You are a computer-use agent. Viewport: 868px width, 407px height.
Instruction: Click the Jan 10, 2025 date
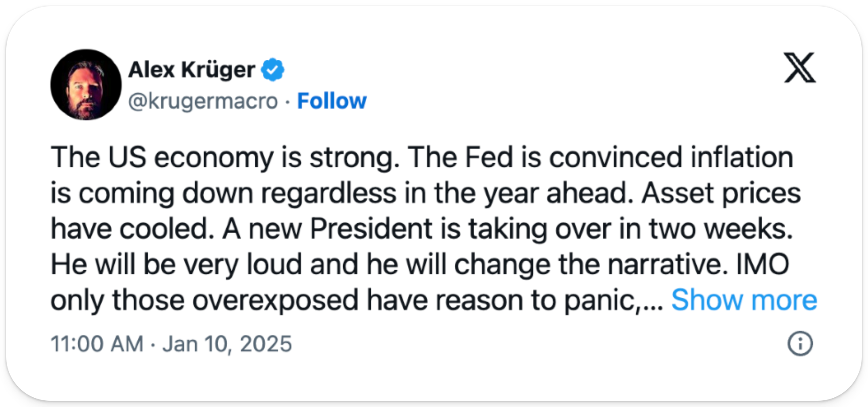[x=227, y=344]
